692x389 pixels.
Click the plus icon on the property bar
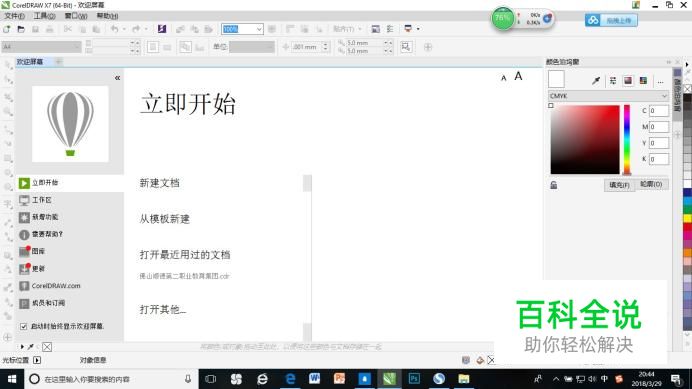[x=428, y=47]
